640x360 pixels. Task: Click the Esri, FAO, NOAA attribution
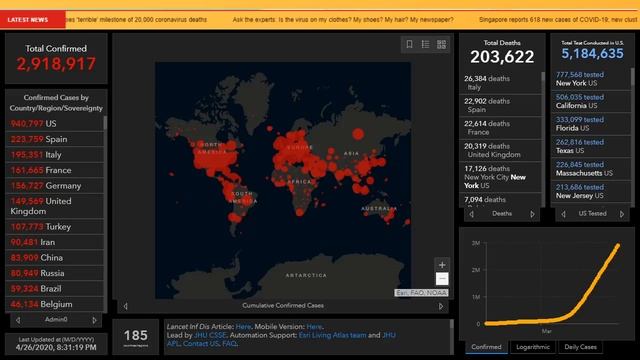coord(422,293)
